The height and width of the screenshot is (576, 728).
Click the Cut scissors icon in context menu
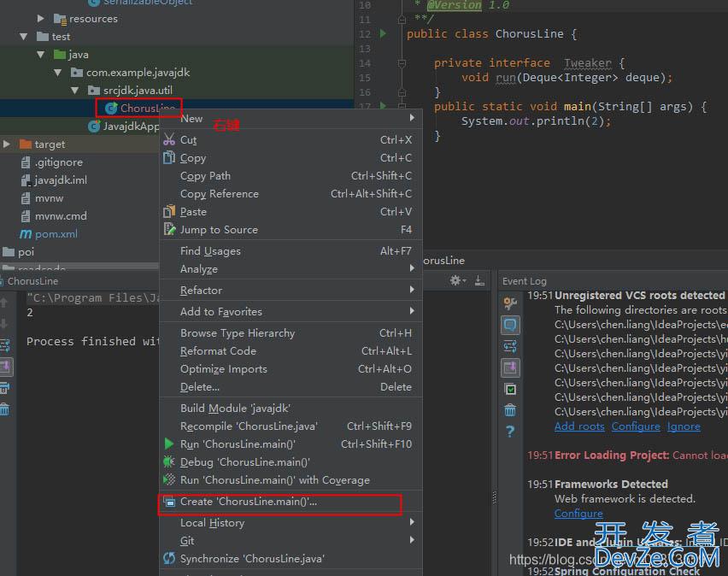(169, 139)
